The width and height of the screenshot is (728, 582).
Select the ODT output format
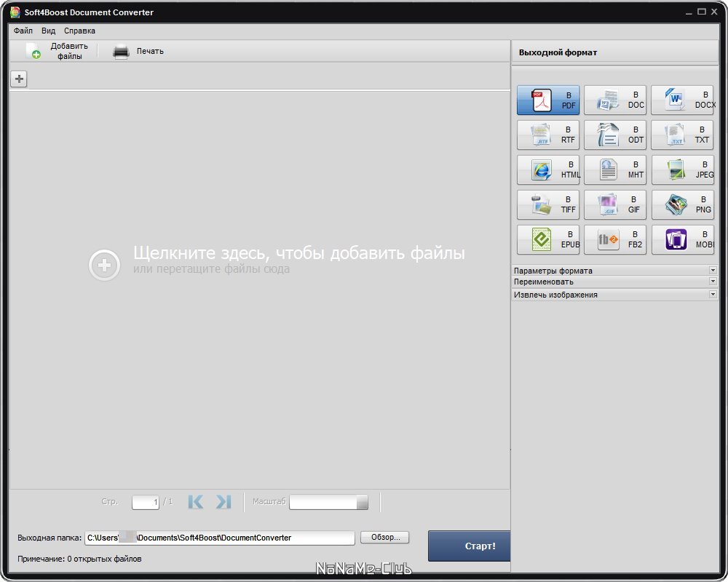(614, 135)
